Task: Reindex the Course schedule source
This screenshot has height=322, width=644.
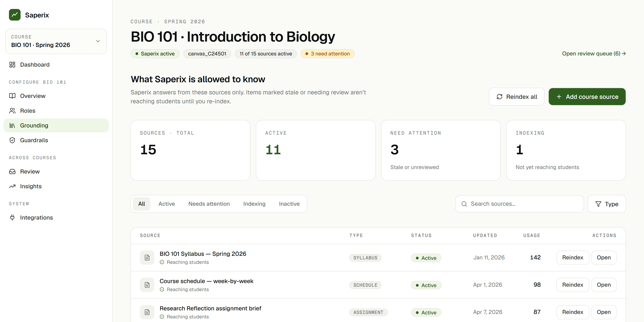Action: click(572, 285)
